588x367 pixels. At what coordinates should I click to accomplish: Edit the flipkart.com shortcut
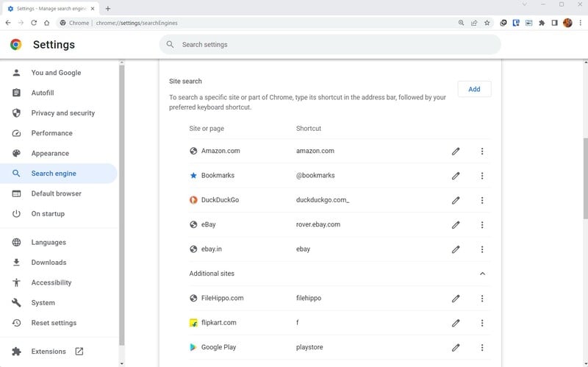click(x=455, y=323)
